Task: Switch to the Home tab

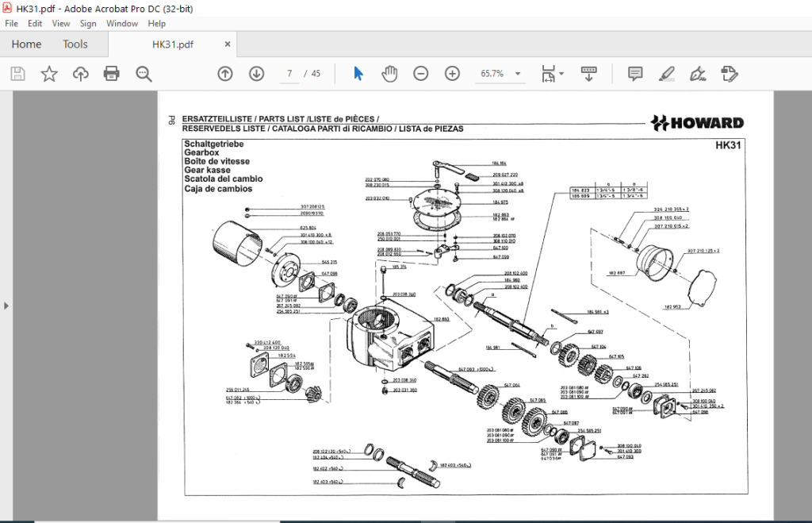Action: click(x=26, y=44)
